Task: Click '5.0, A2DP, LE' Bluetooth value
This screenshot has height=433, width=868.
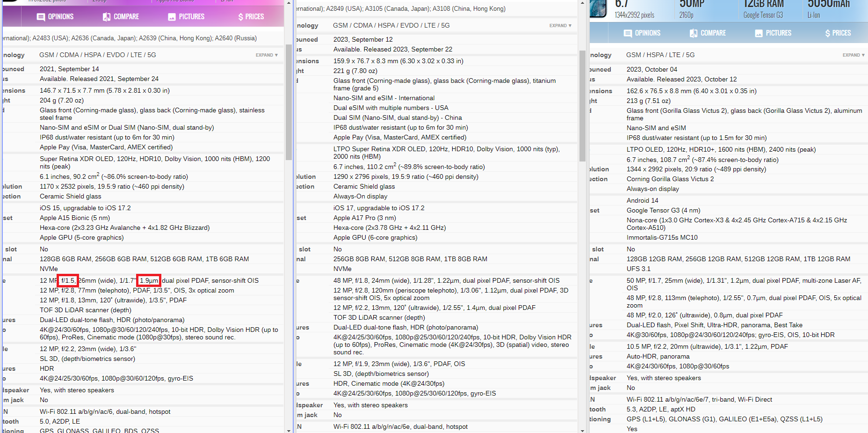Action: point(60,421)
